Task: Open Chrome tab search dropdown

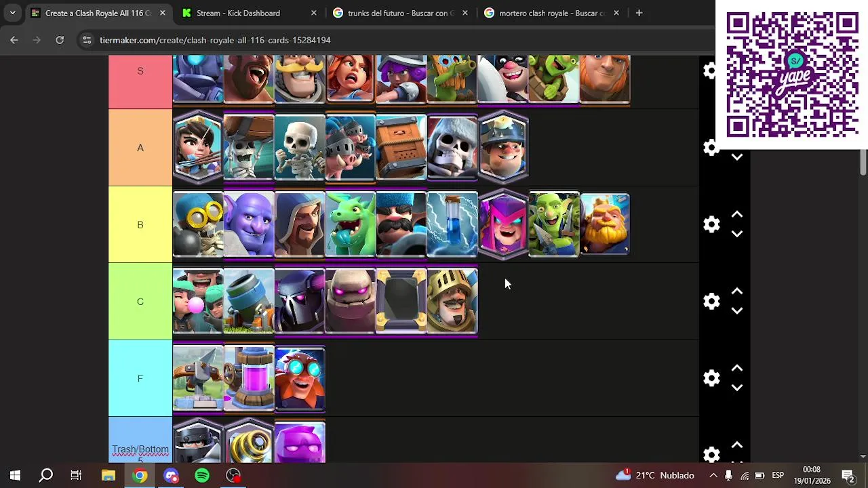Action: [12, 13]
